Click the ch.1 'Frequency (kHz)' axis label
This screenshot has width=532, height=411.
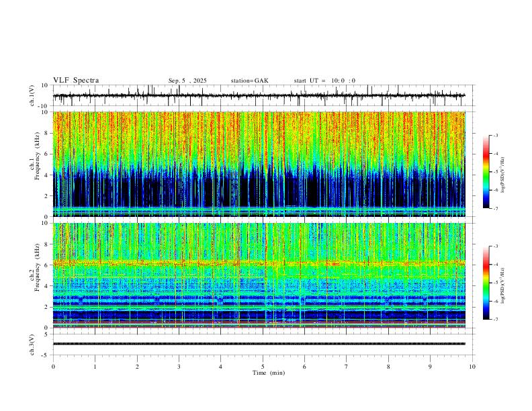pos(37,156)
